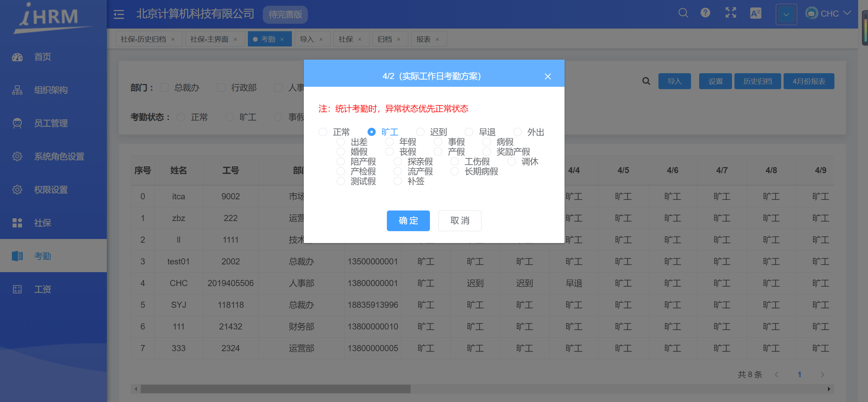Click the horizontal table scrollbar thumb
This screenshot has height=402, width=868.
click(x=275, y=389)
